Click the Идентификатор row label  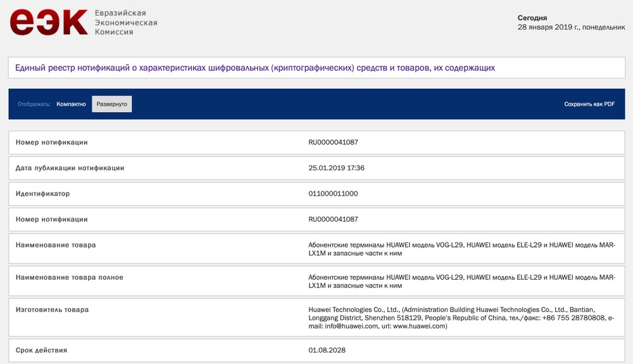[43, 194]
